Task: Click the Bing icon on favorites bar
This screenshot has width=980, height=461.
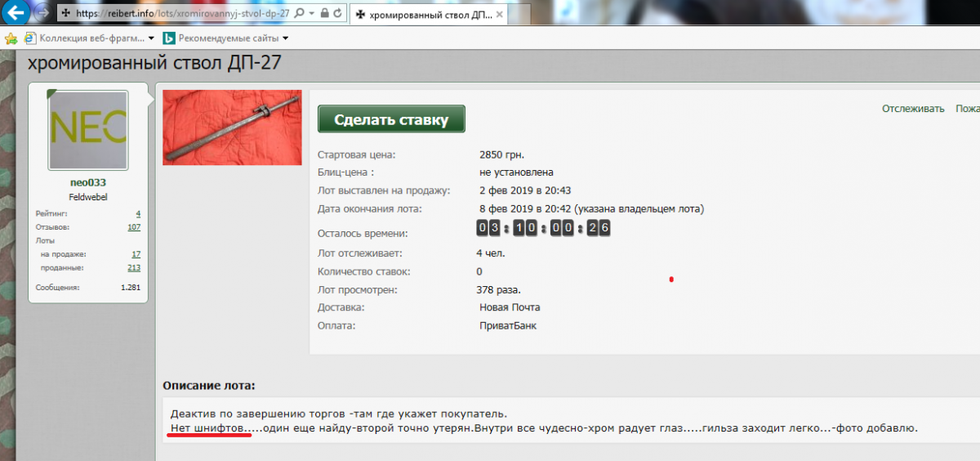Action: click(169, 38)
